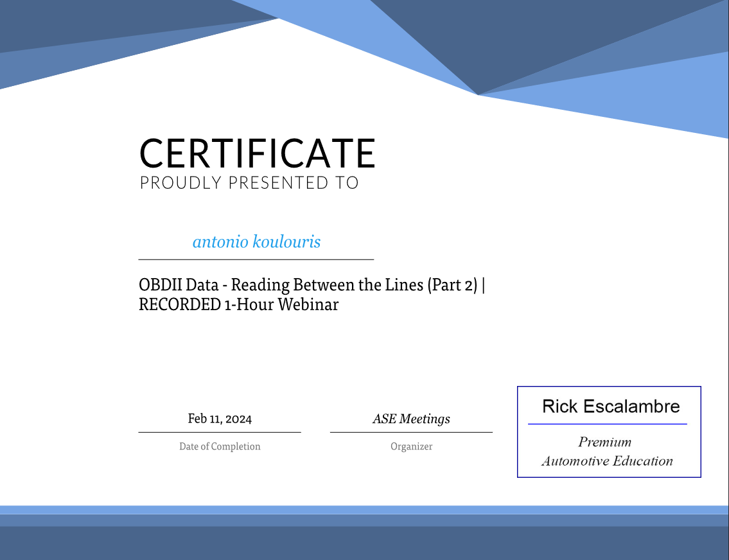Click the blue underline below Rick Escalambre
The width and height of the screenshot is (729, 560).
pyautogui.click(x=607, y=424)
